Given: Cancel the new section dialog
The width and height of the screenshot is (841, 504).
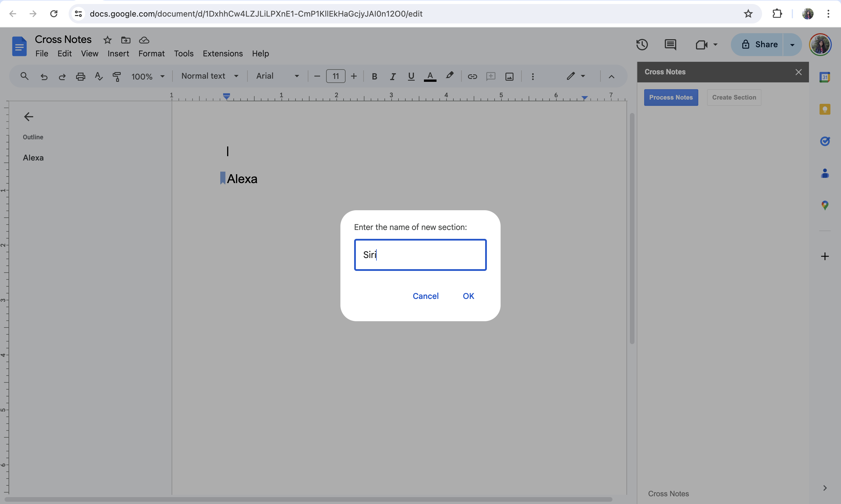Looking at the screenshot, I should pyautogui.click(x=425, y=296).
